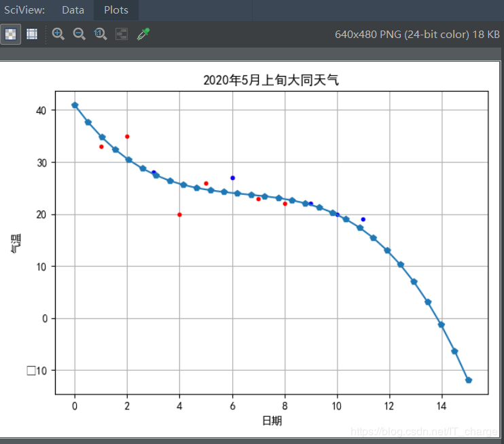Click the SciView panel label
Image resolution: width=504 pixels, height=444 pixels.
tap(24, 10)
